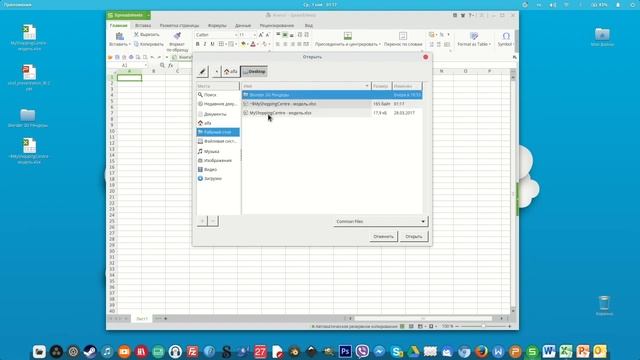Screen dimensions: 640x360
Task: Open the Calibri font name dropdown
Action: click(236, 35)
